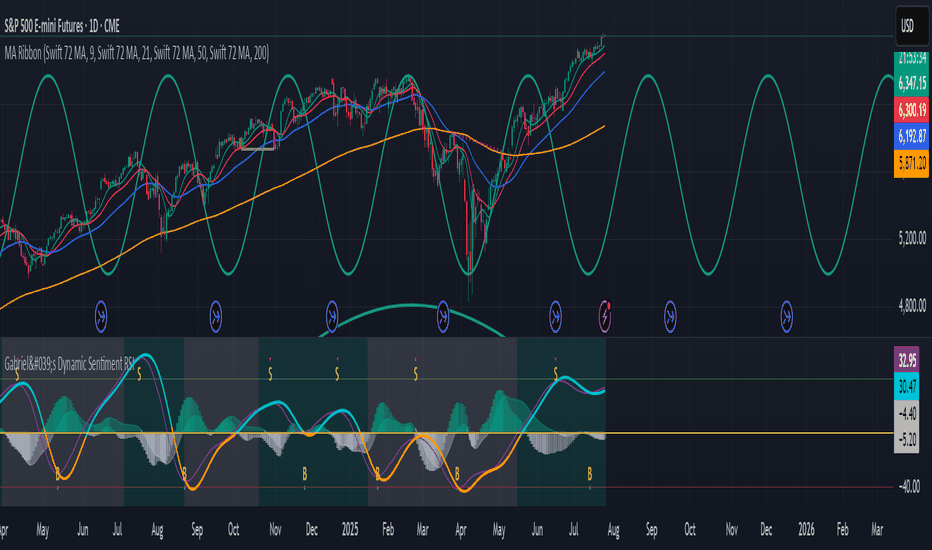This screenshot has height=550, width=932.
Task: Click the Aug 2025 time axis label
Action: 613,529
